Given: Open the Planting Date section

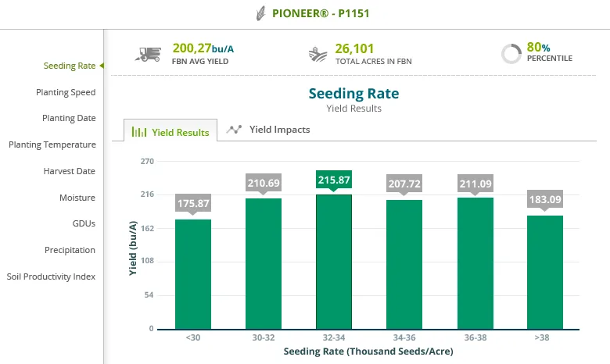Looking at the screenshot, I should [69, 118].
